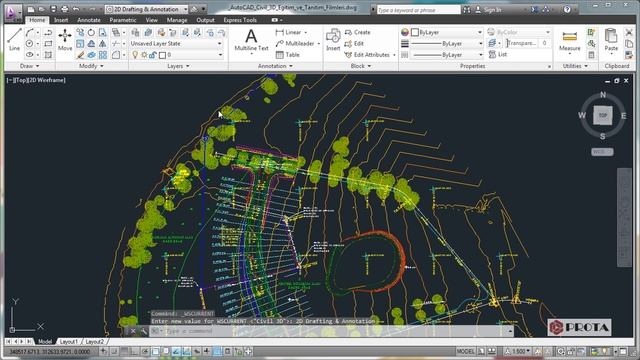The height and width of the screenshot is (360, 640).
Task: Choose the Erase tool icon
Action: (x=80, y=54)
